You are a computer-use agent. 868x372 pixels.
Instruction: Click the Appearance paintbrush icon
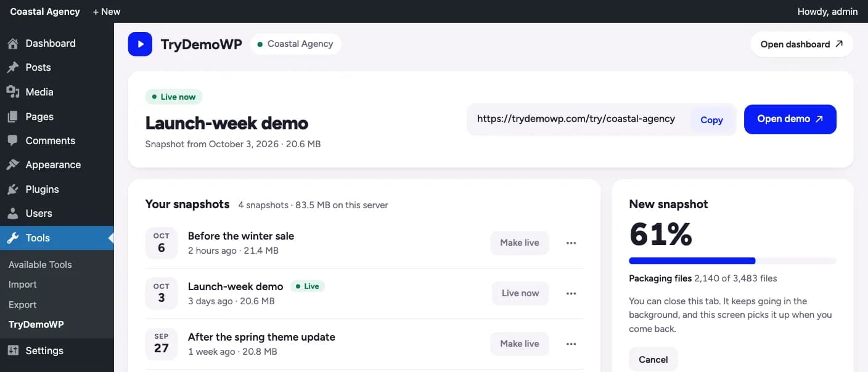point(12,165)
